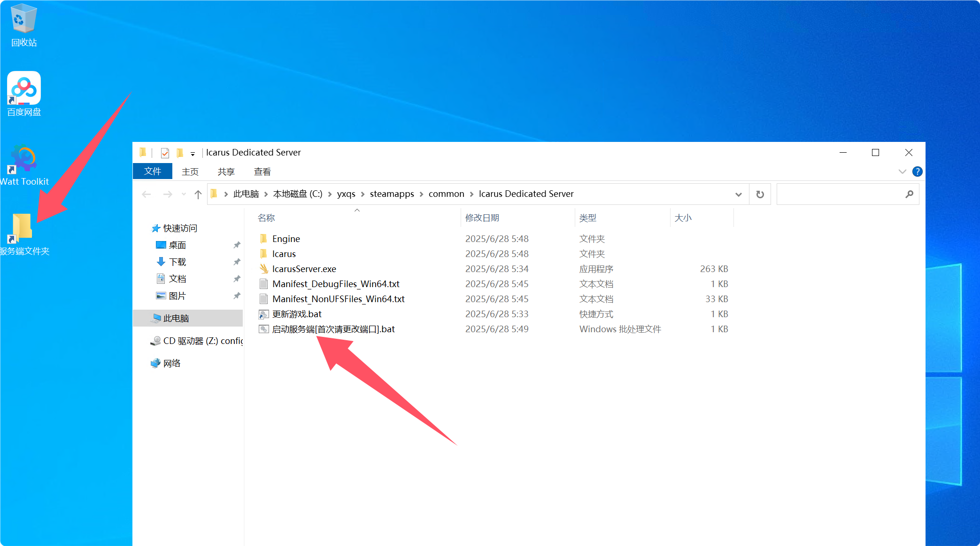This screenshot has width=980, height=546.
Task: Click the pin icon beside 图片
Action: pyautogui.click(x=237, y=296)
